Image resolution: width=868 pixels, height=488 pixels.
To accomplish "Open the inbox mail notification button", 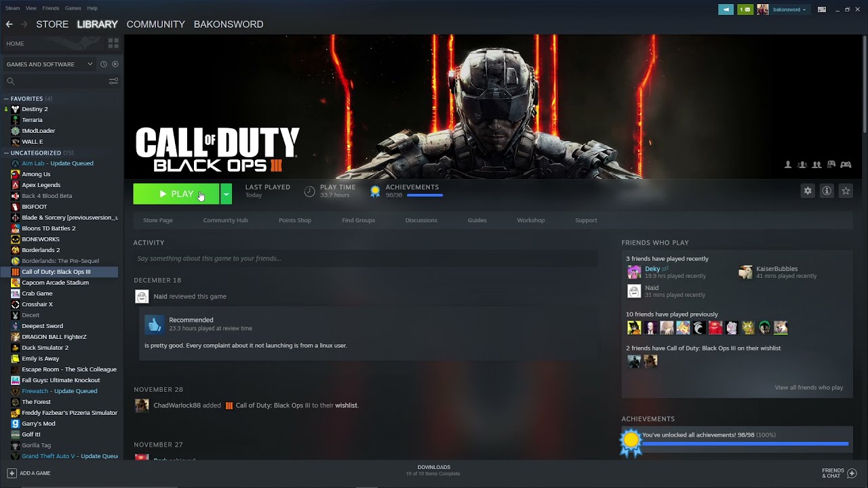I will 745,9.
